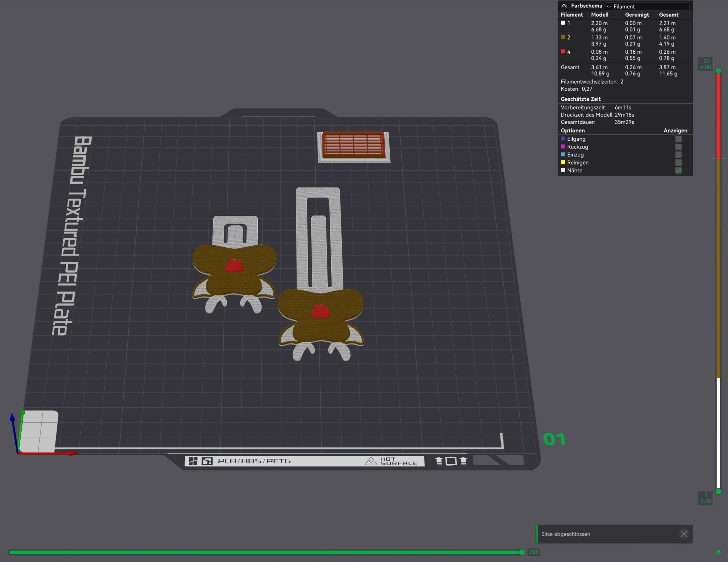Click the green layers icon at bottom right
Screen dimensions: 728x562
(718, 552)
